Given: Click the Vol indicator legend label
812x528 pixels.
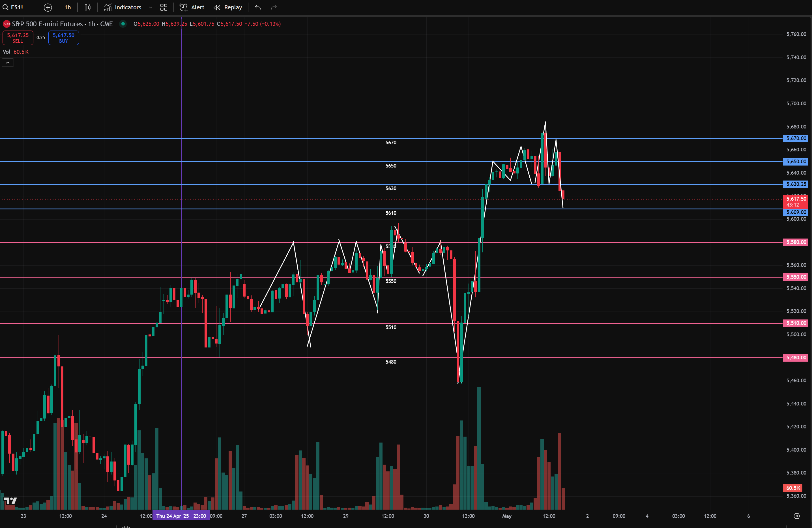Looking at the screenshot, I should 7,52.
